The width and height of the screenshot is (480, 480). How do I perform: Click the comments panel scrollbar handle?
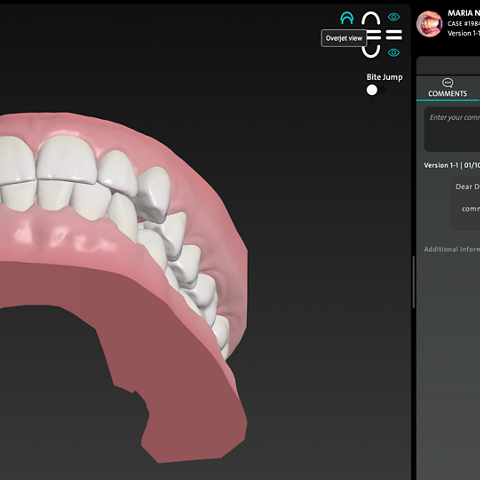pos(414,282)
